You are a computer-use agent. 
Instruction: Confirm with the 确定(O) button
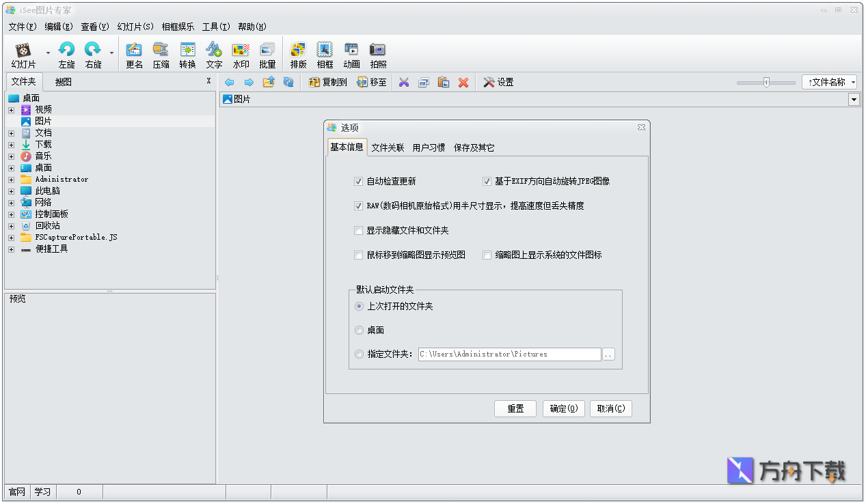click(564, 408)
